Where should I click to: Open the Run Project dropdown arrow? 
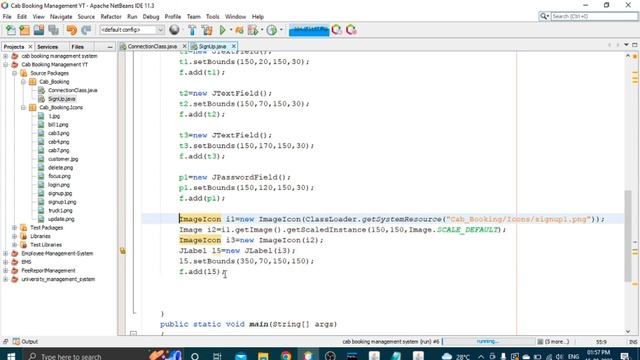tap(231, 30)
